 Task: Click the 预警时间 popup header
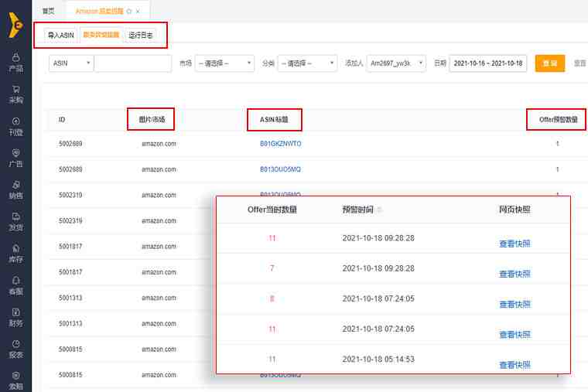click(357, 210)
